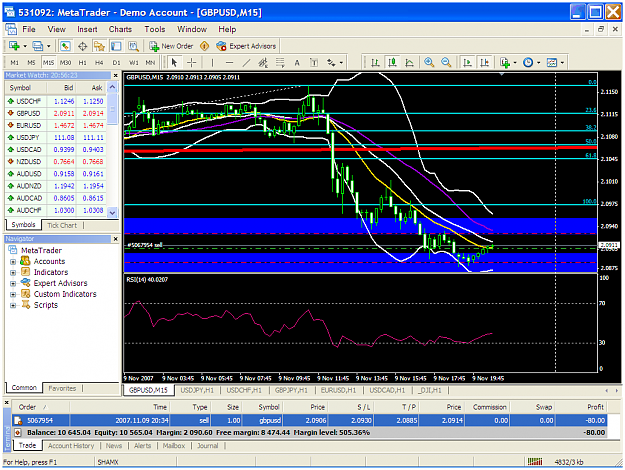Close the Navigator panel
Viewport: 625px width, 470px height.
click(116, 239)
